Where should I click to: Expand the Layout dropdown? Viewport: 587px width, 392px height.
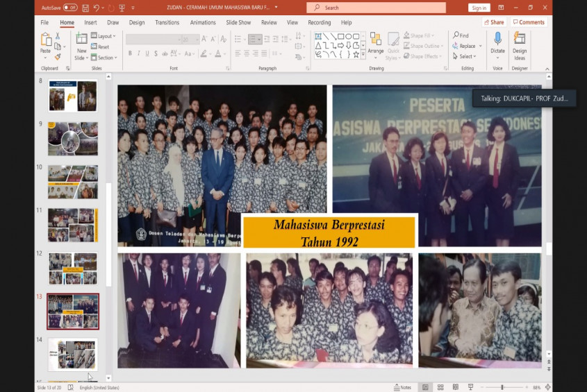104,36
